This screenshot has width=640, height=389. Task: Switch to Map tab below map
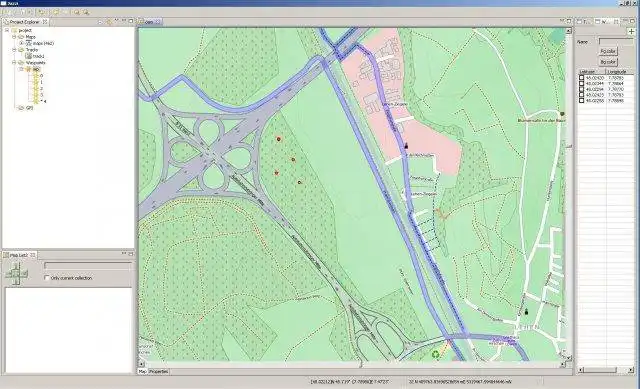142,371
